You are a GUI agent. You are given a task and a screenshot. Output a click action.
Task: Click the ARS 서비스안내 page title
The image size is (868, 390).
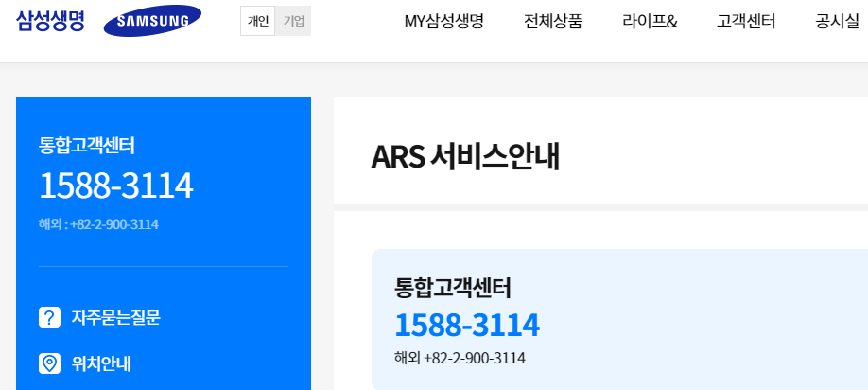[x=465, y=158]
